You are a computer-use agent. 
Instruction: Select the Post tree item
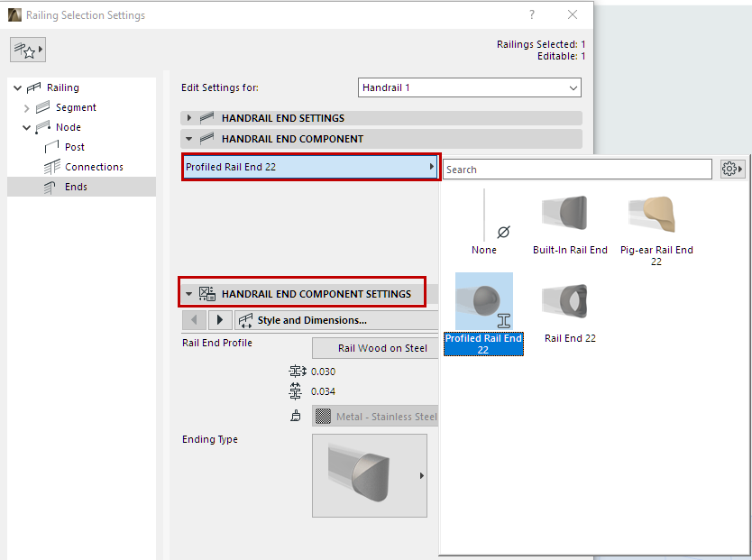[x=74, y=147]
